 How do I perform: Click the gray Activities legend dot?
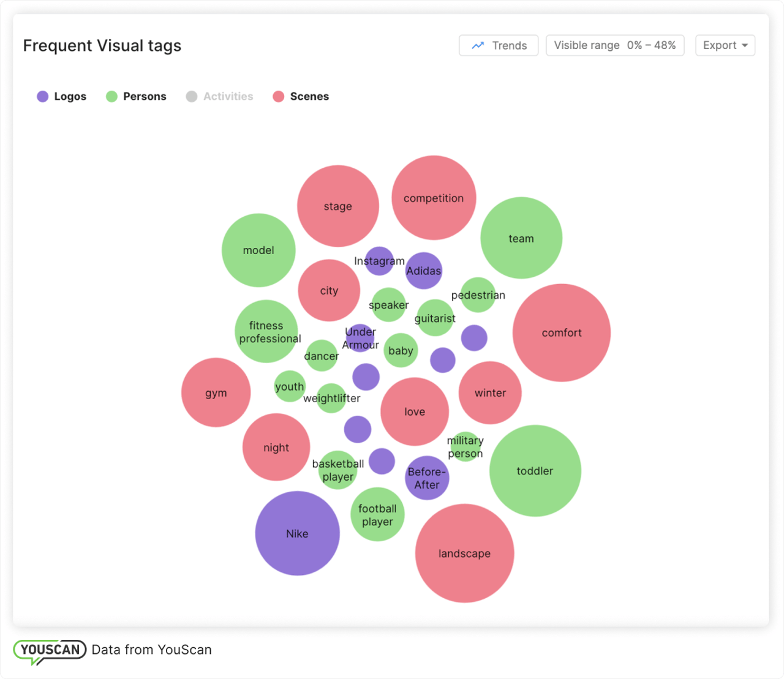point(192,96)
